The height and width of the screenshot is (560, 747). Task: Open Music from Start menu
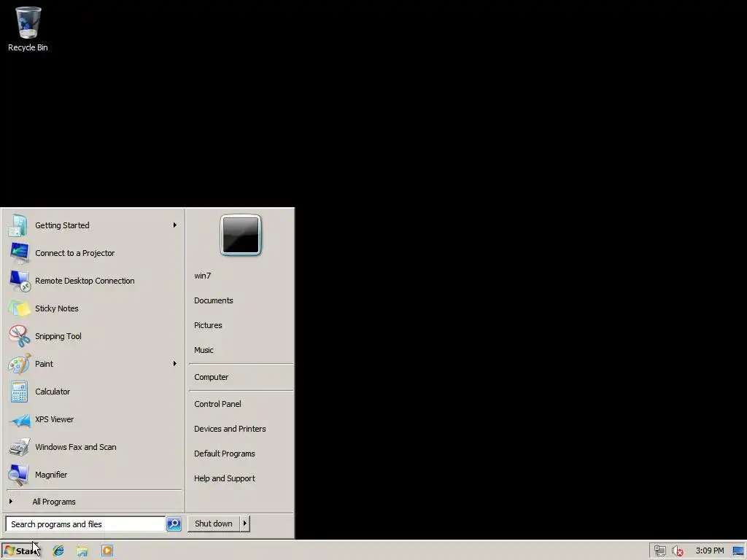(x=204, y=350)
